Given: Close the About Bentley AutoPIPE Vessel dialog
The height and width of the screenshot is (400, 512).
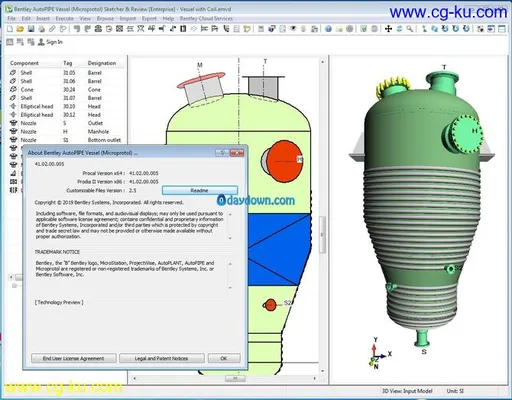Looking at the screenshot, I should click(x=237, y=153).
